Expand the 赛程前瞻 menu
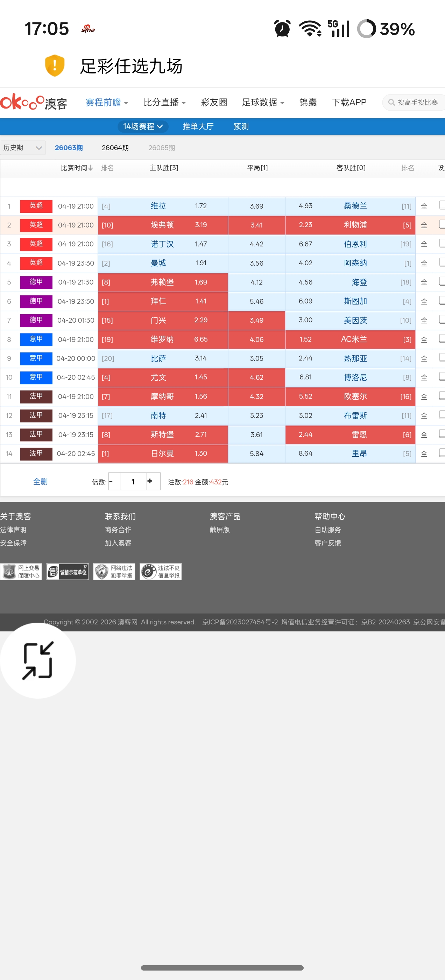 pyautogui.click(x=107, y=102)
